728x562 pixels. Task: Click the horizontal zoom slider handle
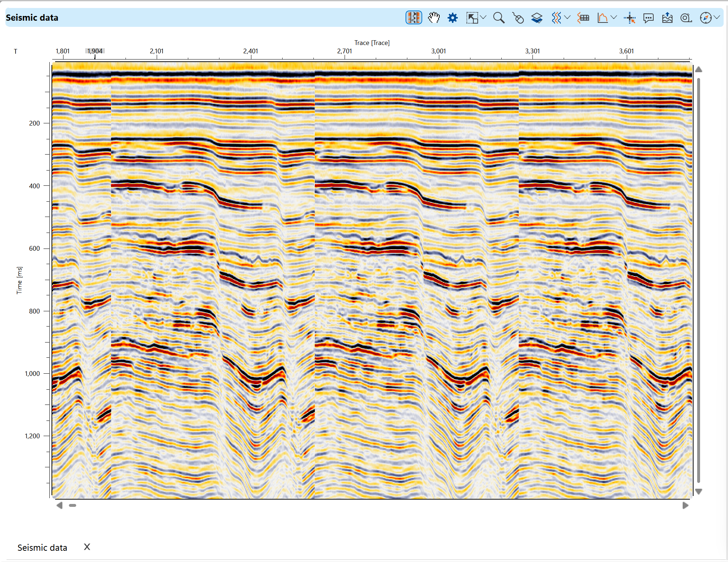73,505
